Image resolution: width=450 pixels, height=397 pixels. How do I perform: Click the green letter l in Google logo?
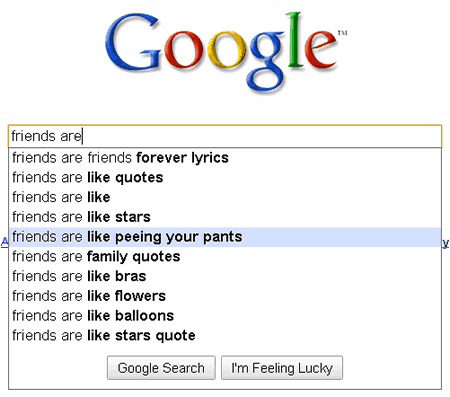coord(294,40)
